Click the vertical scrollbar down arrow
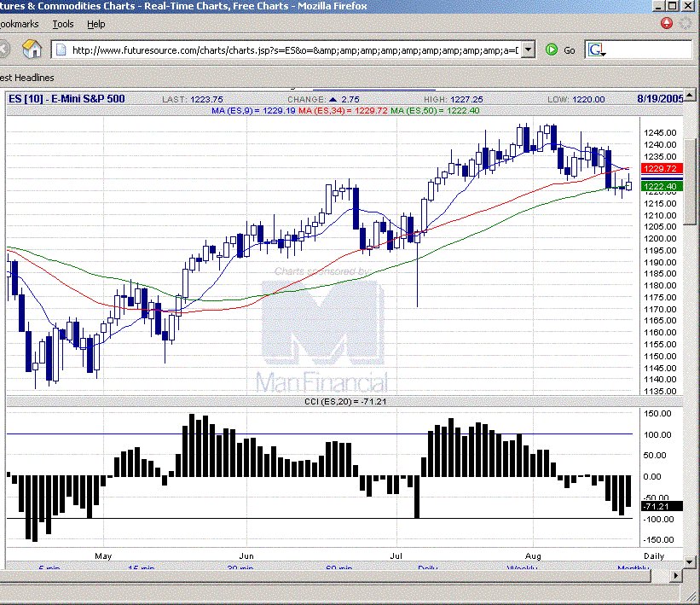The image size is (700, 605). pos(690,562)
